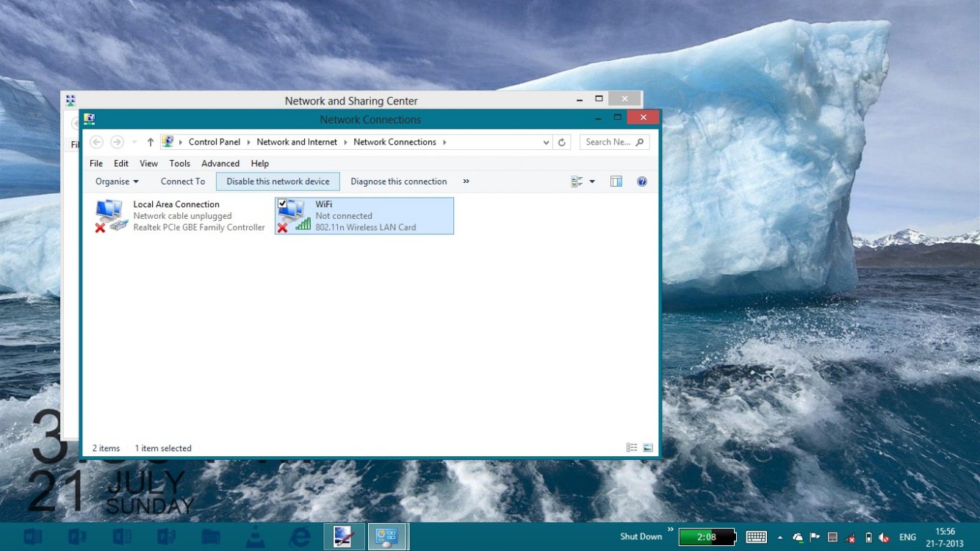Screen dimensions: 980x551
Task: Open the blue Help question mark icon
Action: pyautogui.click(x=642, y=181)
